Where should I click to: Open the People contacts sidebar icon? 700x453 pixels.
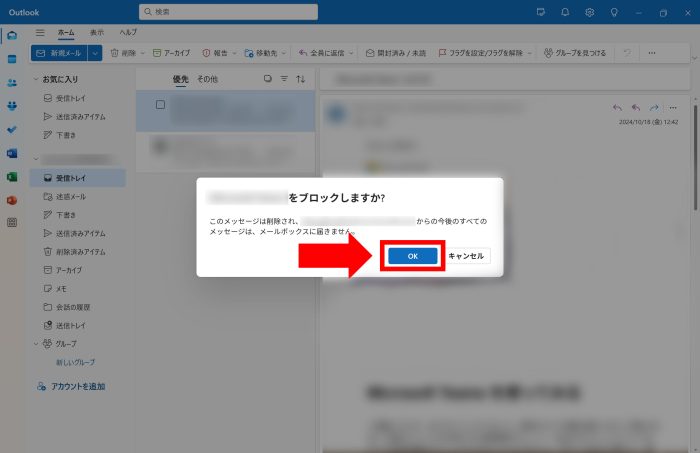coord(12,83)
